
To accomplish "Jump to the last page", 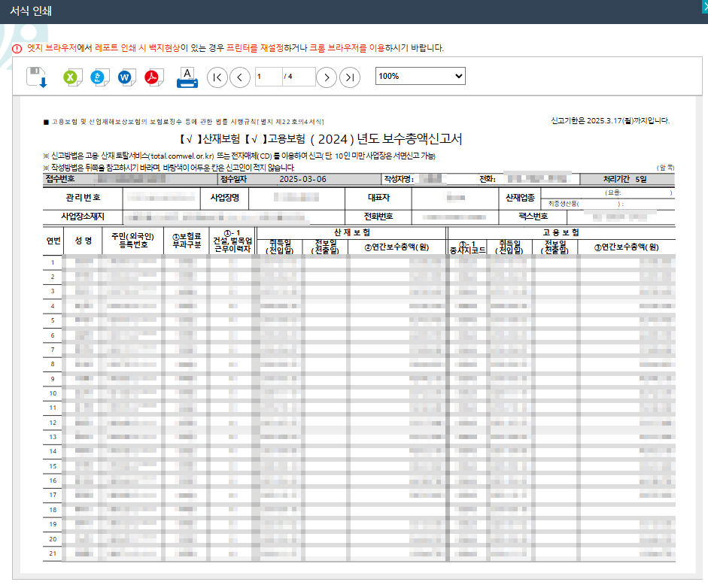I will tap(349, 77).
